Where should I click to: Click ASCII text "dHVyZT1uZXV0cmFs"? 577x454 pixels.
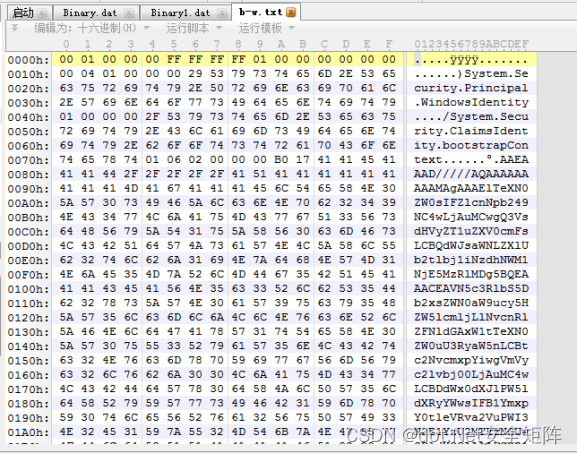(471, 231)
